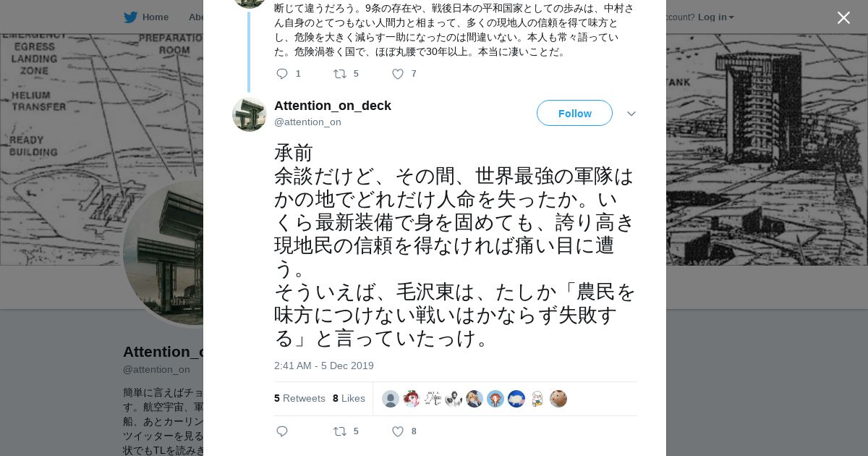Close the tweet overlay with the X
This screenshot has height=456, width=868.
[843, 17]
